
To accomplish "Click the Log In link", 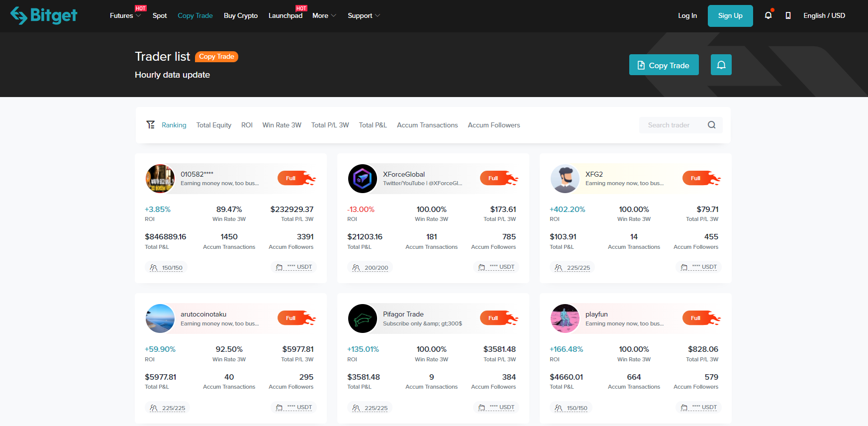I will point(687,15).
